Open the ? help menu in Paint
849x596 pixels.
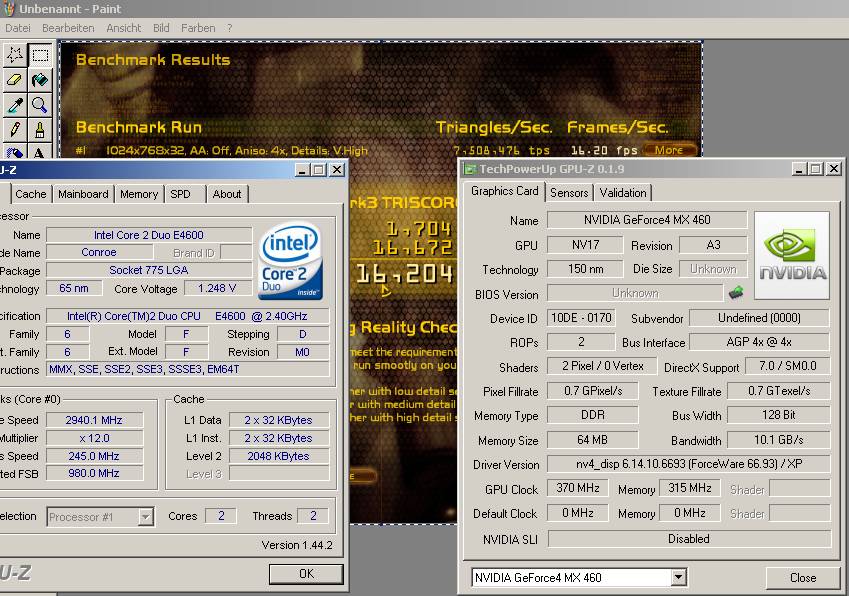pos(230,28)
